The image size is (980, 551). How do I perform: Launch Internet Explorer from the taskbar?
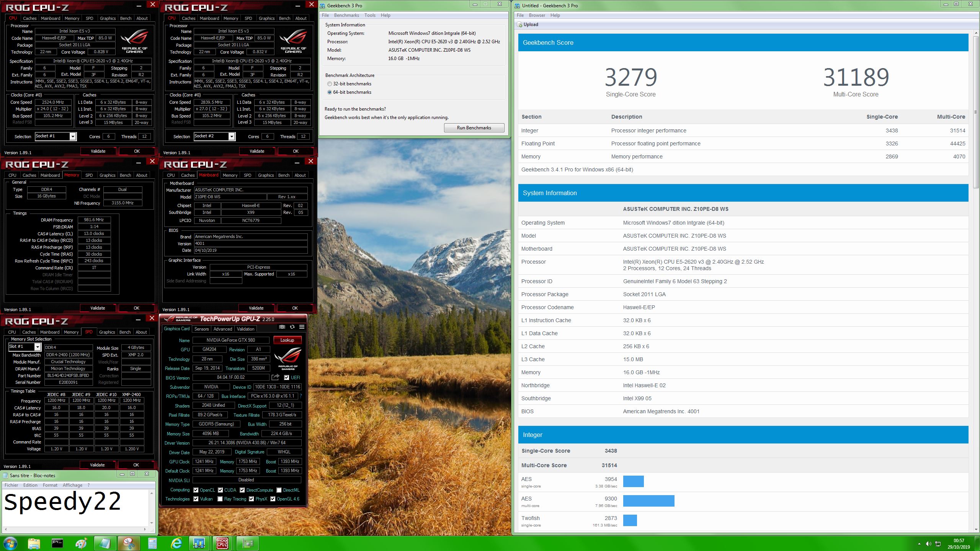[176, 543]
